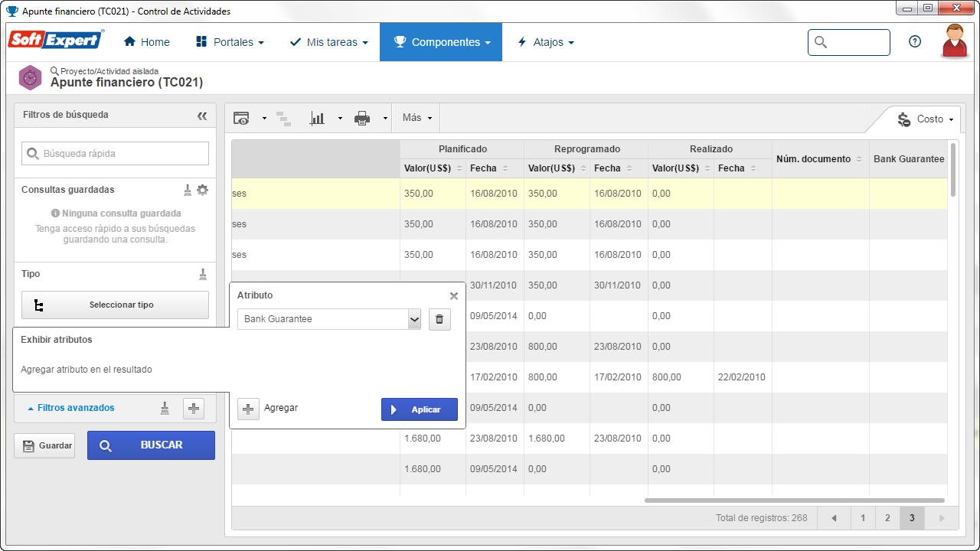Click the horizontal table scrollbar
Image resolution: width=980 pixels, height=551 pixels.
(793, 500)
